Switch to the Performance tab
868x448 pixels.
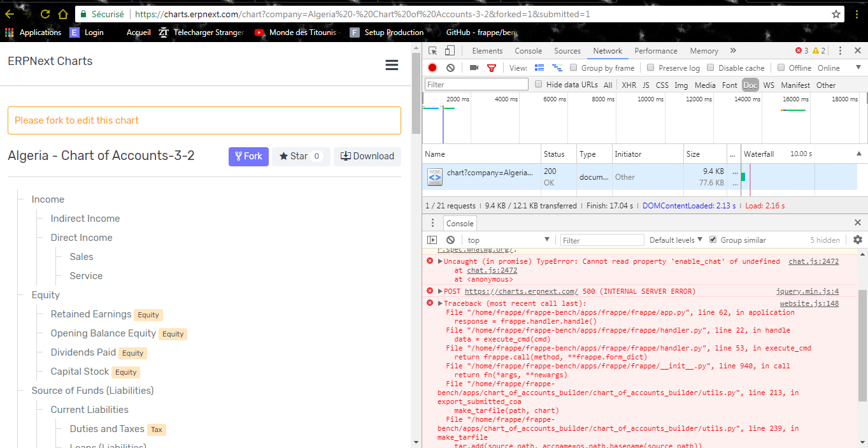(x=656, y=51)
